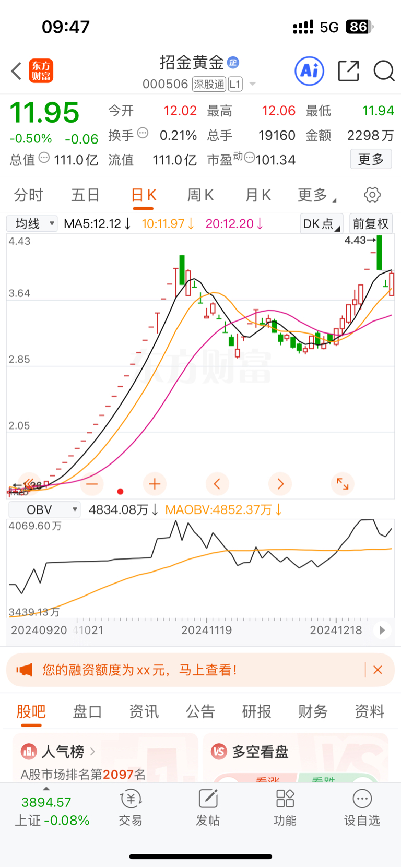Tap the megaphone icon in banner
Image resolution: width=401 pixels, height=868 pixels.
pos(24,670)
